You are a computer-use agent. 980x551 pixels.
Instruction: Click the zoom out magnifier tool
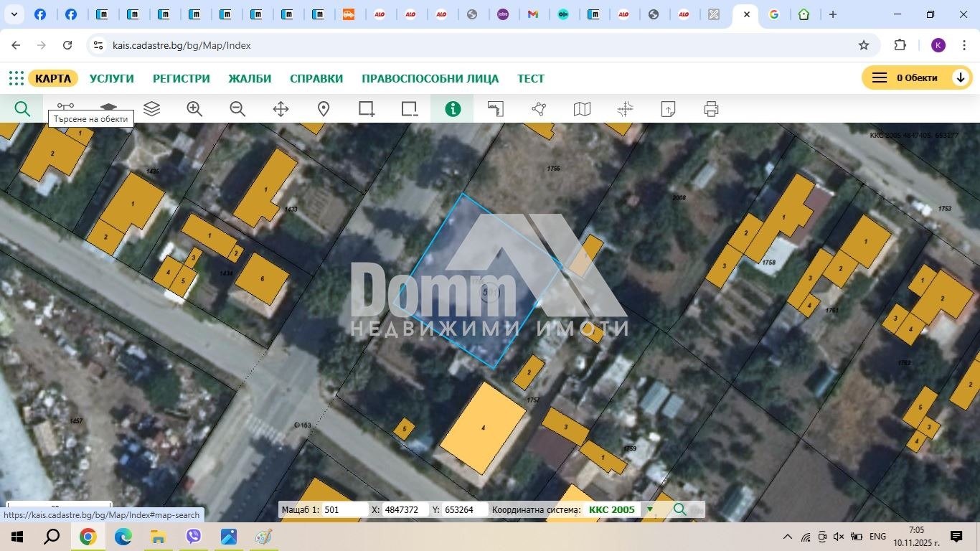(237, 109)
